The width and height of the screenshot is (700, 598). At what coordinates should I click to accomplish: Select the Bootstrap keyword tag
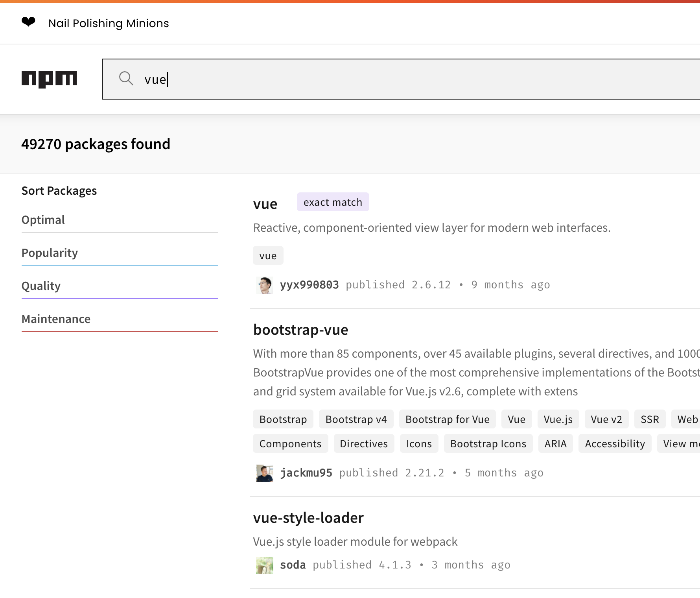tap(283, 419)
